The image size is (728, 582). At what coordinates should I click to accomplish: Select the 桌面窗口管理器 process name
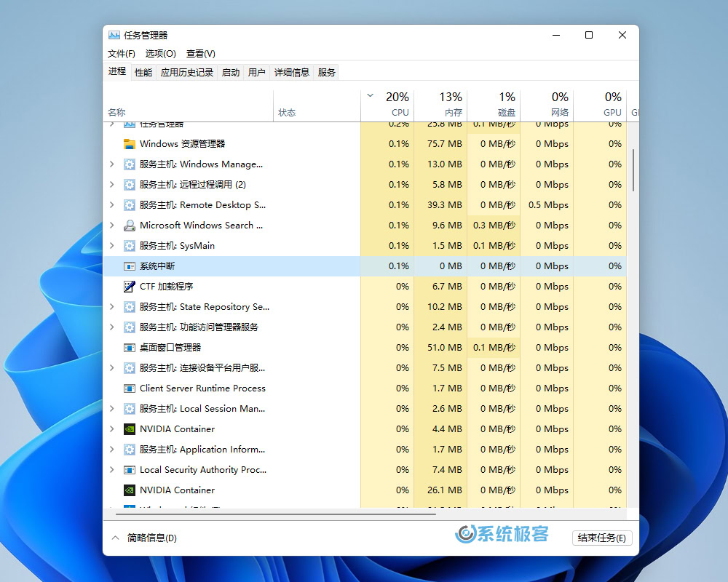click(x=170, y=348)
